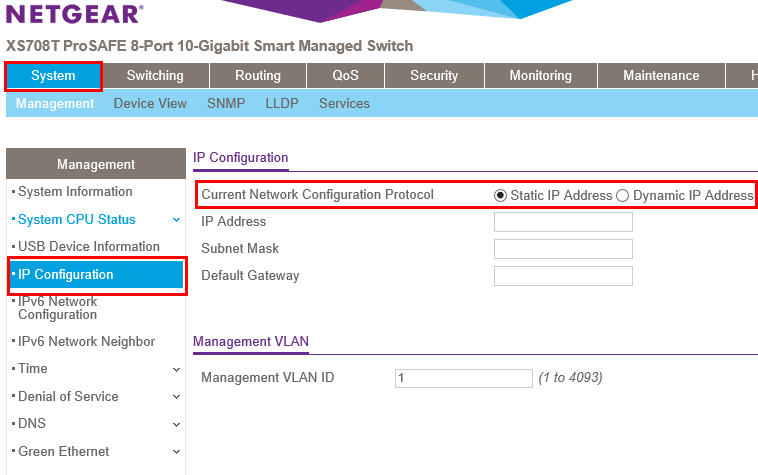This screenshot has height=475, width=758.
Task: Expand Denial of Service section
Action: point(176,397)
